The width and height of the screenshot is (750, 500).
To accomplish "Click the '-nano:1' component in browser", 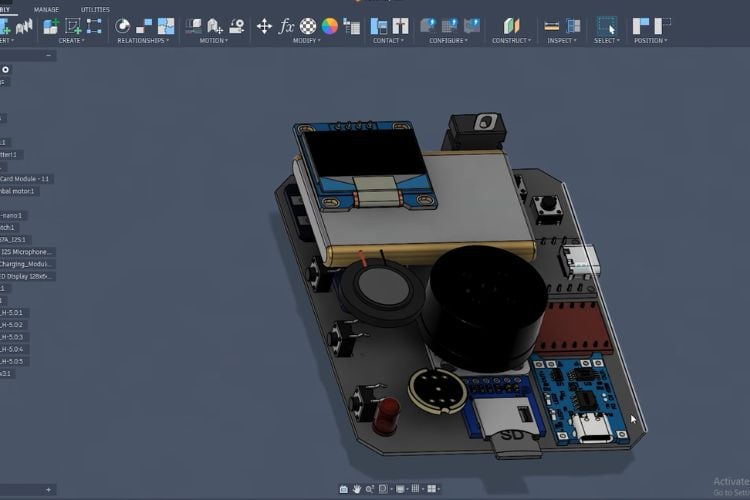I will (x=11, y=215).
